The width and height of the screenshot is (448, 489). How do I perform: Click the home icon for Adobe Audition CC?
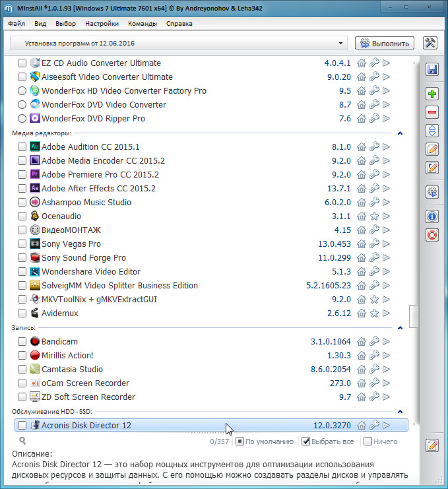coord(362,147)
